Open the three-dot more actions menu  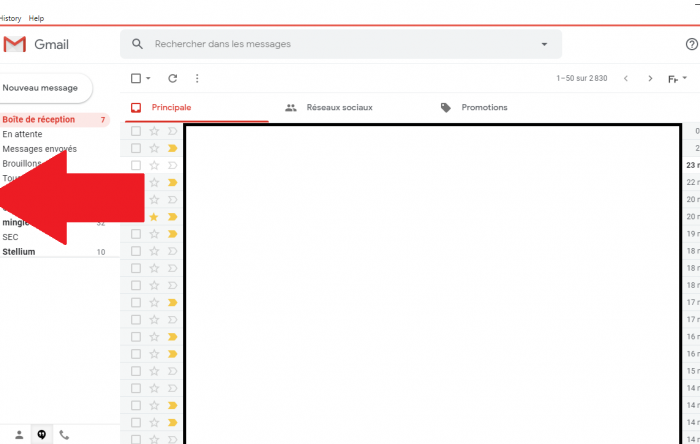click(197, 79)
